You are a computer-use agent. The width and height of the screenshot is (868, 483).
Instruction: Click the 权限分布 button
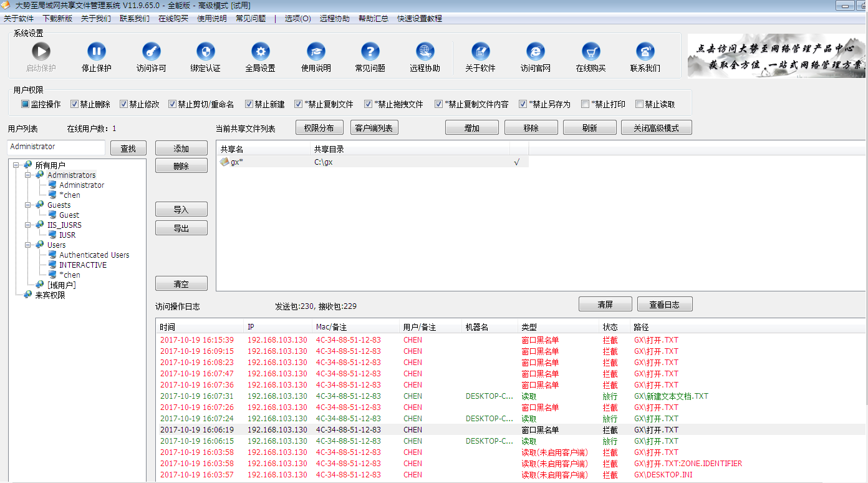pos(319,128)
